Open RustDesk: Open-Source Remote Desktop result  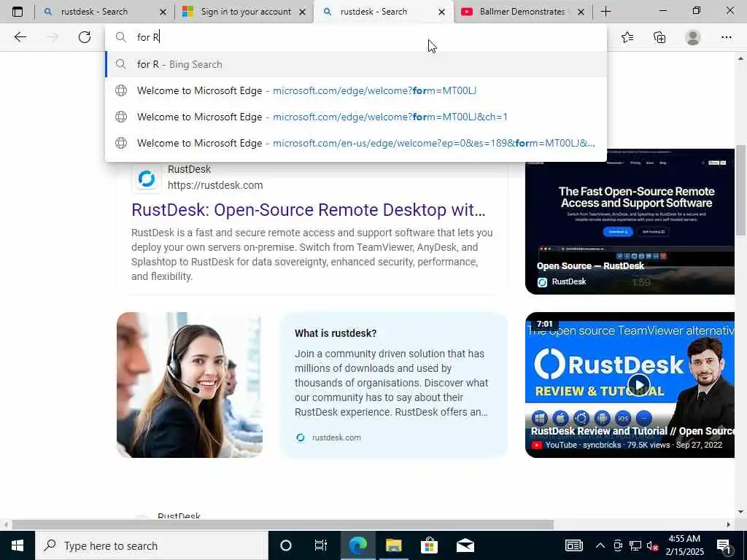(x=309, y=209)
